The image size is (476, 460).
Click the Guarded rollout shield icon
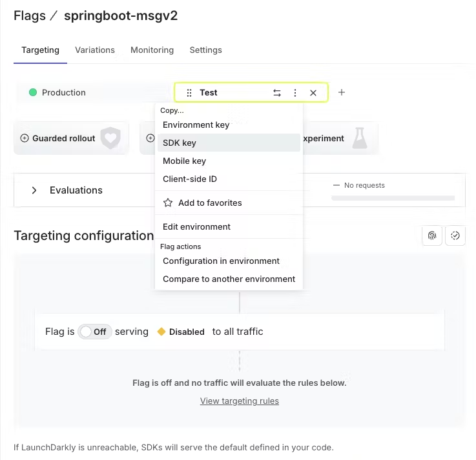coord(110,138)
